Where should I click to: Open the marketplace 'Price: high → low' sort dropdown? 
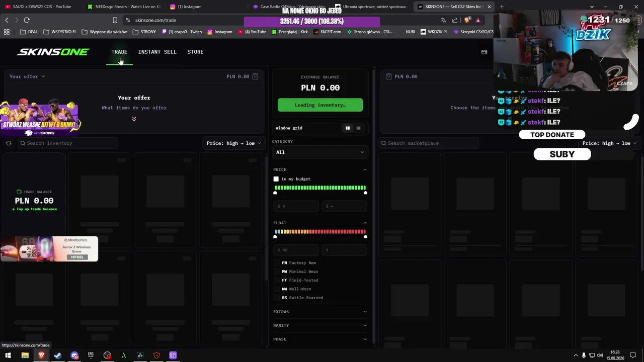(x=610, y=143)
